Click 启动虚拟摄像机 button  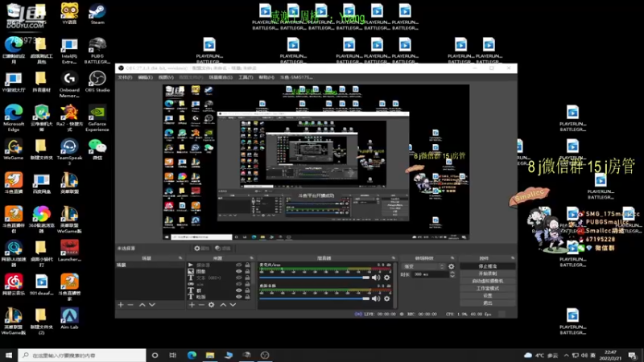click(x=488, y=281)
